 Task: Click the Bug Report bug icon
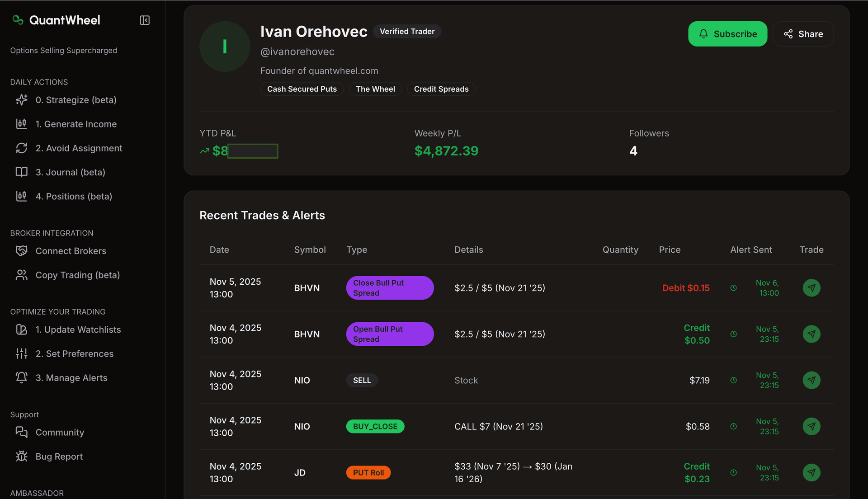pos(21,457)
